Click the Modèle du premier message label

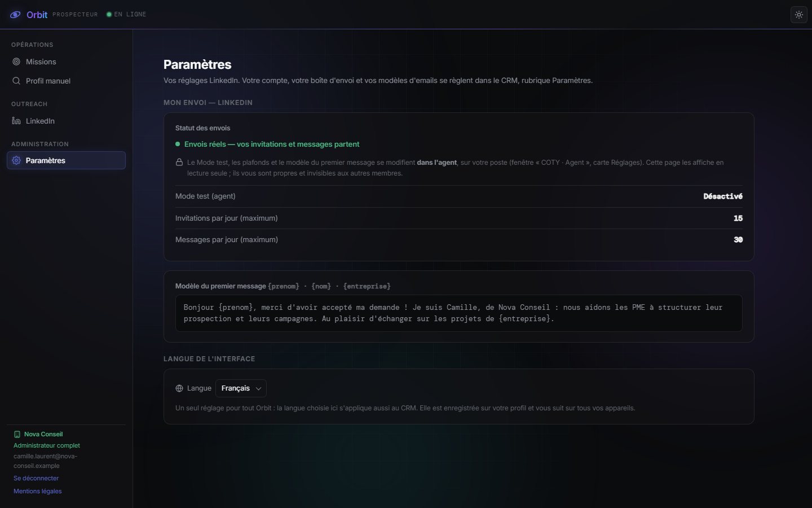point(220,286)
